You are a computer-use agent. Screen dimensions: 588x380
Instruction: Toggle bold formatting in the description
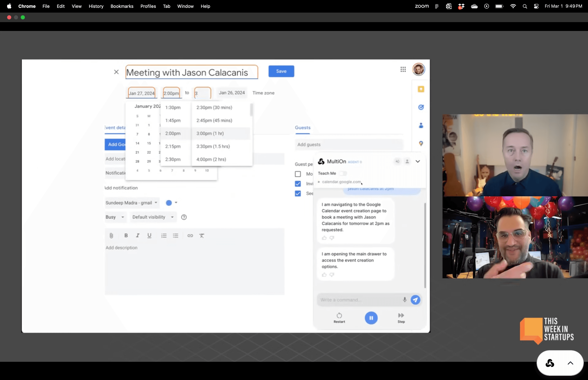tap(126, 235)
